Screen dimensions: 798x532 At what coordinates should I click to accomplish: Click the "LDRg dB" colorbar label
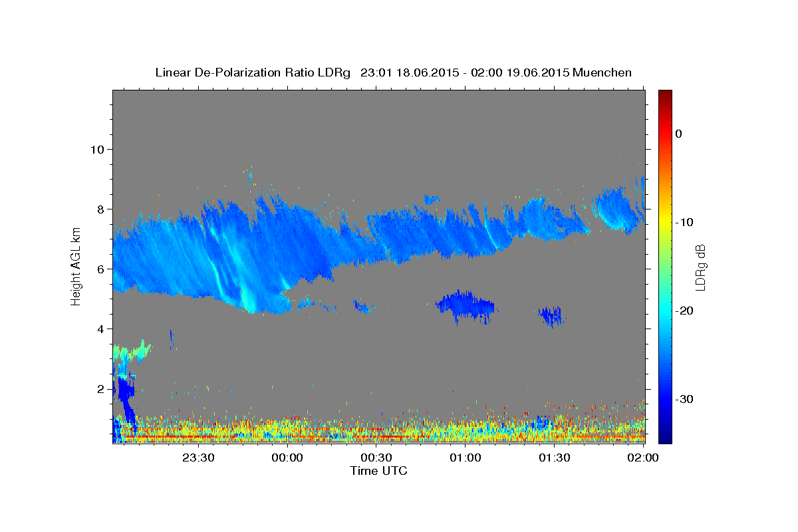700,267
